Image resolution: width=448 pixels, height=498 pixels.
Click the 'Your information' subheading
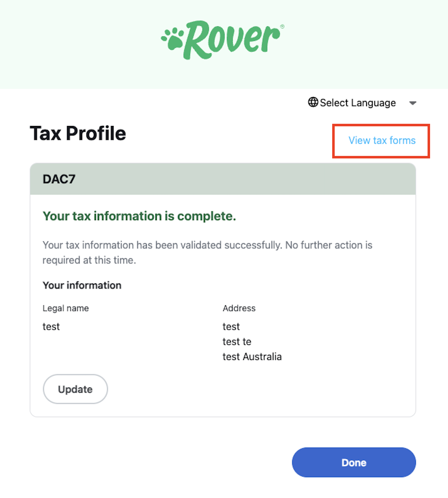tap(82, 285)
